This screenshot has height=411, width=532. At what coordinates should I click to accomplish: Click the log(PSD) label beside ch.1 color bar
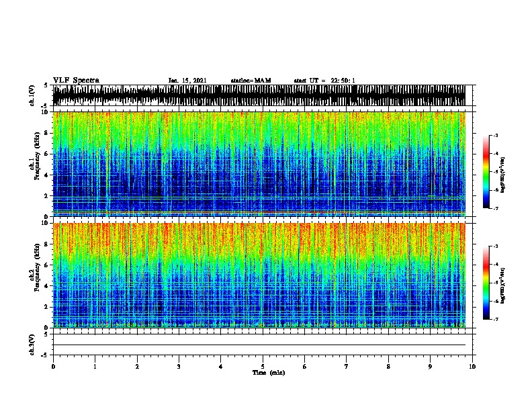pos(502,175)
